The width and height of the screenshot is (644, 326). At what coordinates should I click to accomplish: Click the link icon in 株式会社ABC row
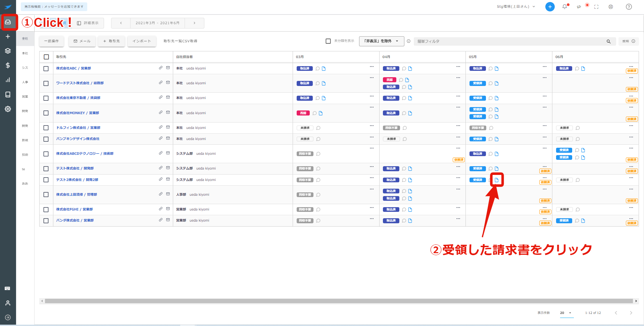(x=161, y=68)
